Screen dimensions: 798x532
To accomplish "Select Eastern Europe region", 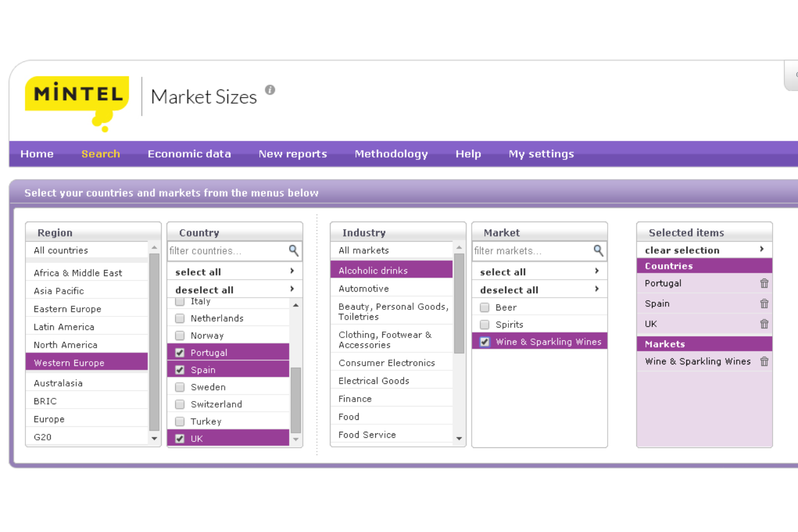I will click(87, 309).
